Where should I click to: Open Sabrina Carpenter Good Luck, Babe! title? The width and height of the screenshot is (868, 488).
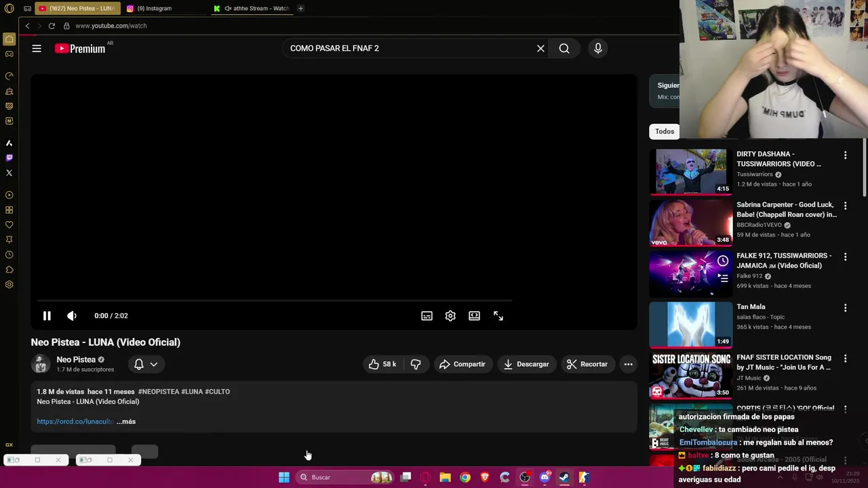pos(787,209)
